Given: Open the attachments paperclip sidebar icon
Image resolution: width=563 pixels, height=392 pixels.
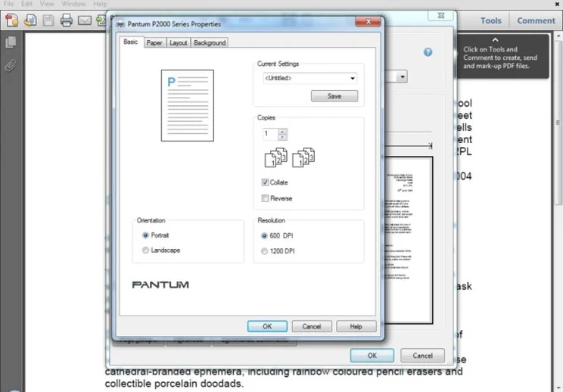Looking at the screenshot, I should (11, 64).
